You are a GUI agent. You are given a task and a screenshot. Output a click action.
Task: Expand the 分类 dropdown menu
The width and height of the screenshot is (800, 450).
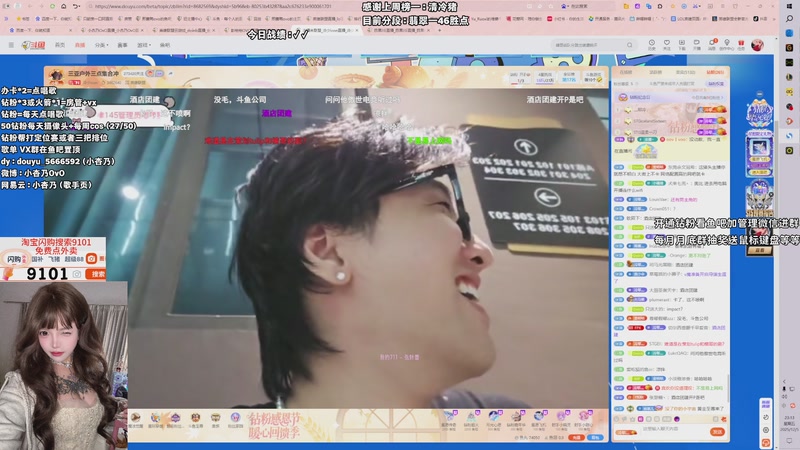click(x=101, y=45)
